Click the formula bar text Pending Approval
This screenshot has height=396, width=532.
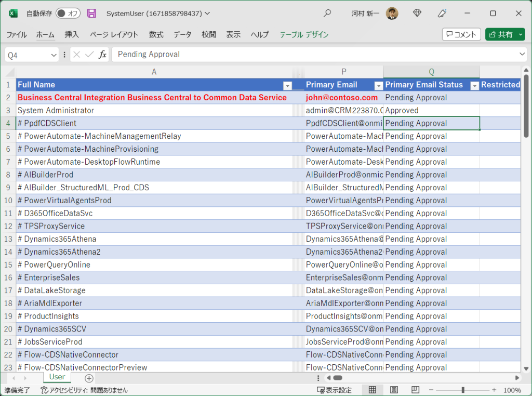click(x=149, y=54)
